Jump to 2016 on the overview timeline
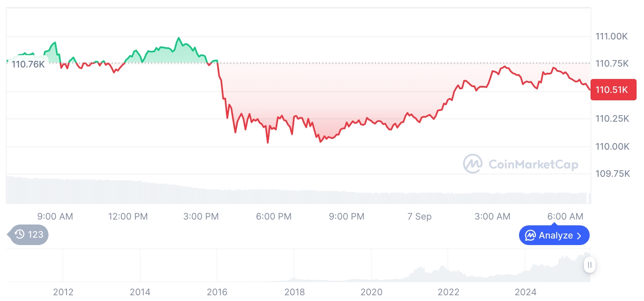Viewport: 644px width, 301px height. (217, 292)
